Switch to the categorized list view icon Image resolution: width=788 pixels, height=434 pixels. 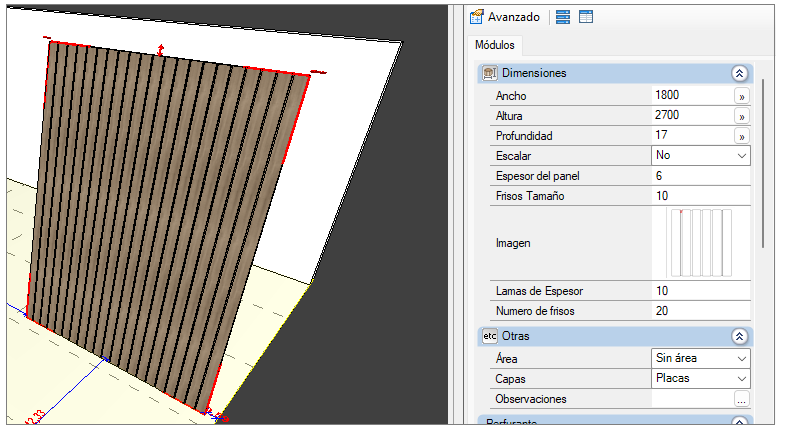pos(563,17)
